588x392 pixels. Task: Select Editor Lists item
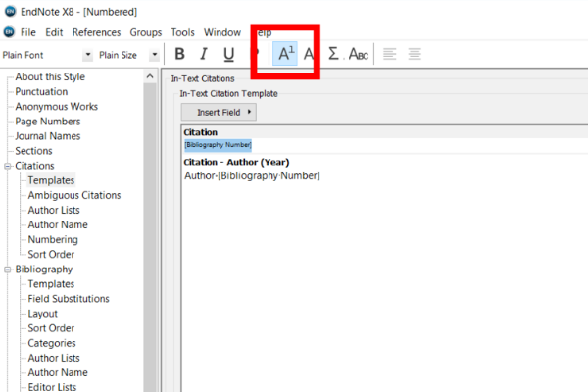tap(52, 387)
